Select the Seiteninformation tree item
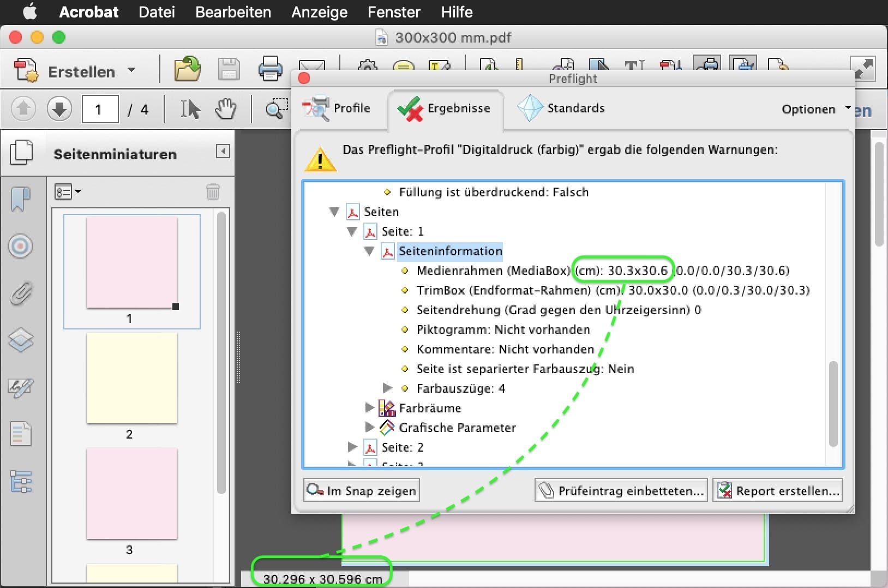The height and width of the screenshot is (588, 888). point(450,251)
